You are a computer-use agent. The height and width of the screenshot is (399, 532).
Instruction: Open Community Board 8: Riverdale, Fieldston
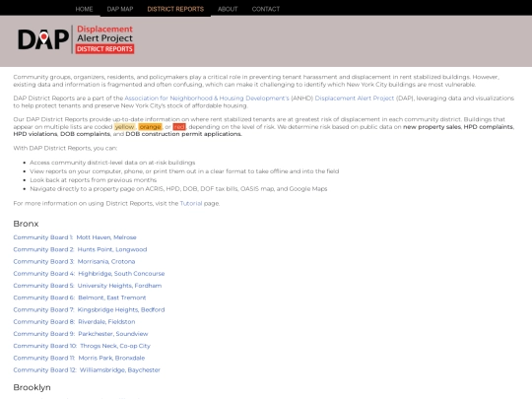coord(74,321)
